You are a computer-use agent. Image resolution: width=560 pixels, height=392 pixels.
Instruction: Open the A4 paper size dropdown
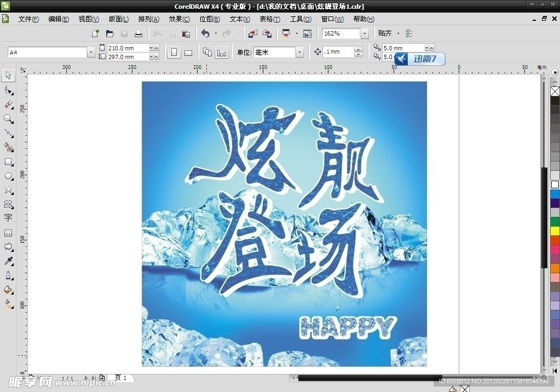(x=91, y=52)
